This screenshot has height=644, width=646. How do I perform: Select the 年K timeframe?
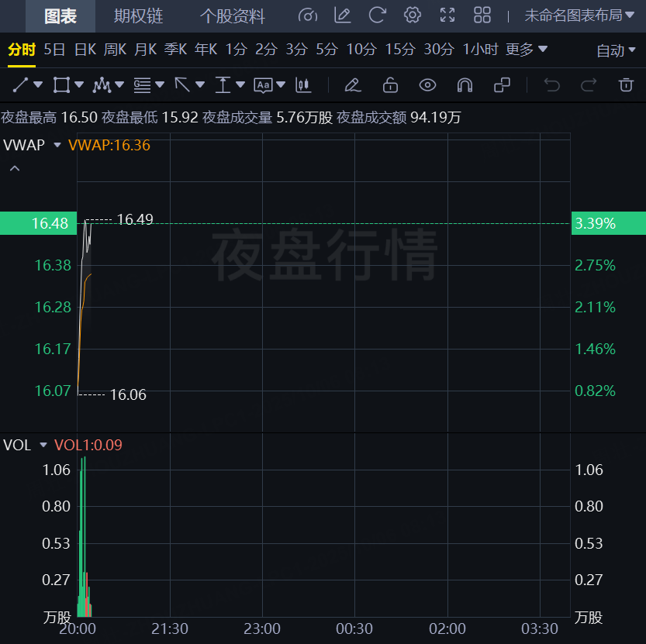(x=206, y=50)
